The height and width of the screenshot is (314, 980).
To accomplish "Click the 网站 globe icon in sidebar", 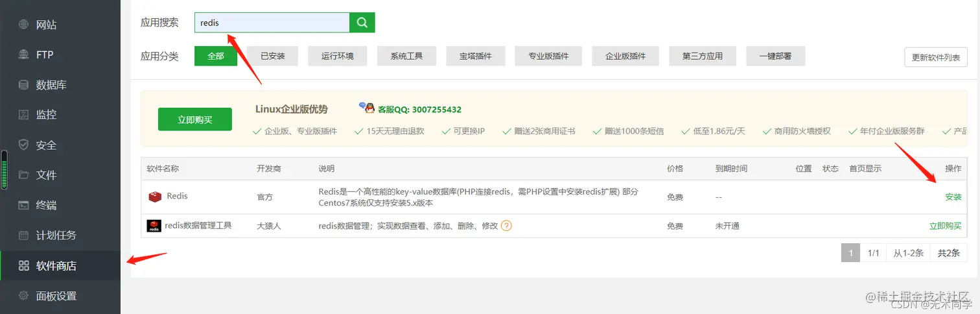I will pyautogui.click(x=24, y=25).
